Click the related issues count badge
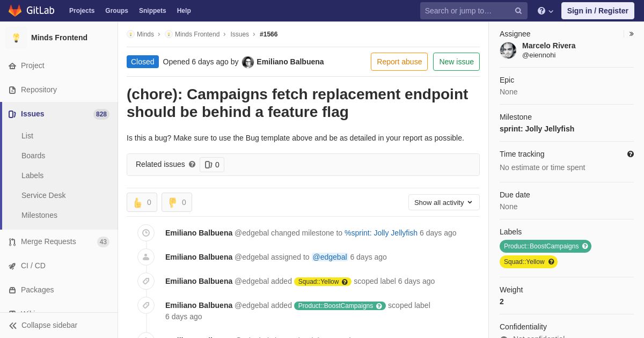The height and width of the screenshot is (338, 644). pos(212,165)
